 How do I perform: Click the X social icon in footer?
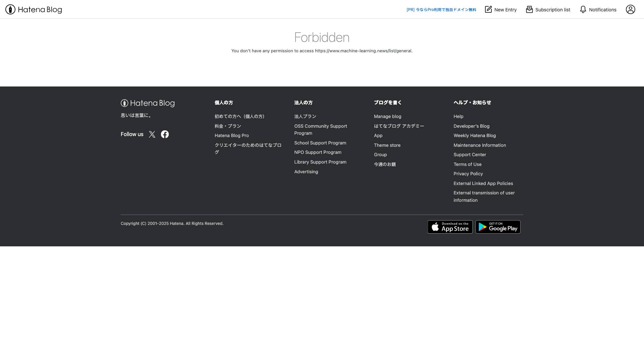tap(152, 134)
